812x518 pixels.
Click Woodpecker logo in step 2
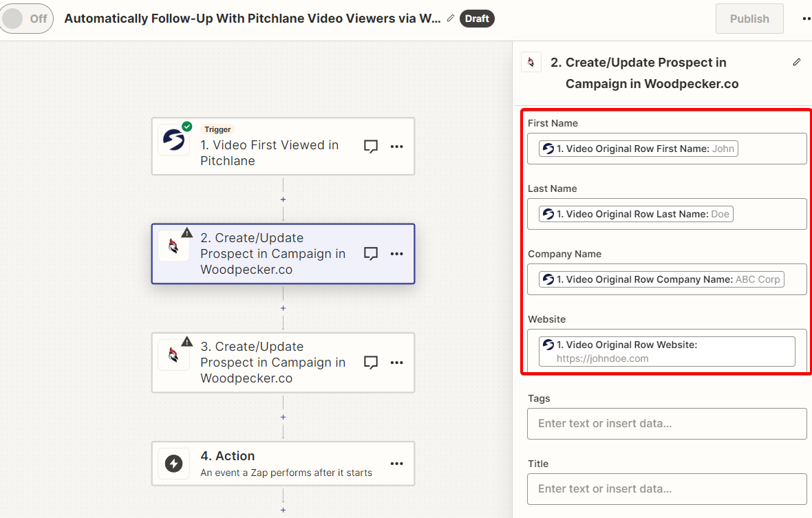(173, 246)
